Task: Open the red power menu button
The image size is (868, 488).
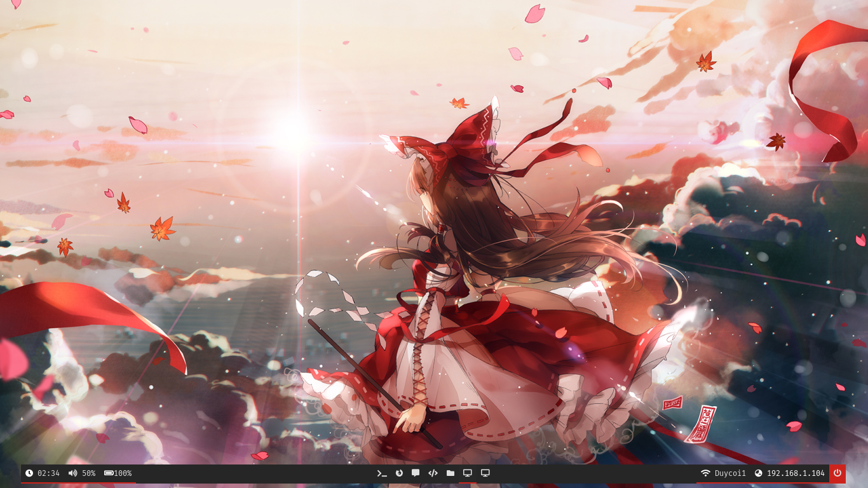Action: [837, 473]
